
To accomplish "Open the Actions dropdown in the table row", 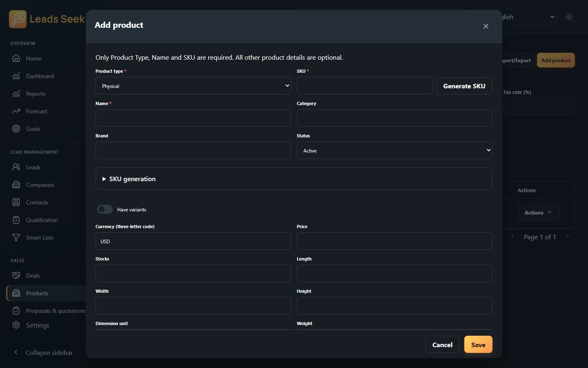I will [x=539, y=213].
